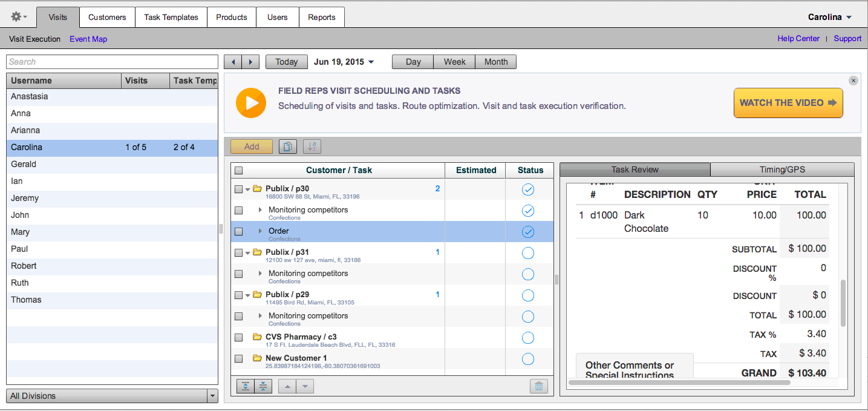Switch to the Customers tab
Screen dimensions: 868x411
click(107, 17)
